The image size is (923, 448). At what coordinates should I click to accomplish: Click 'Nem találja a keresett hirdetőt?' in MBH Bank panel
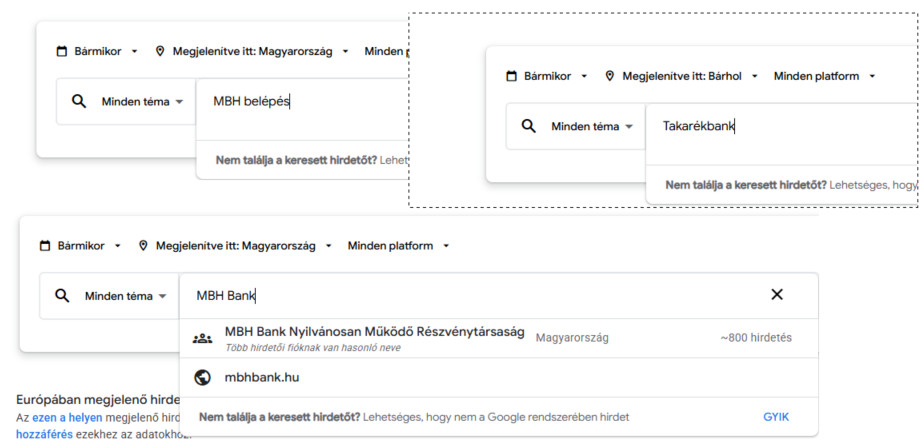pos(280,417)
